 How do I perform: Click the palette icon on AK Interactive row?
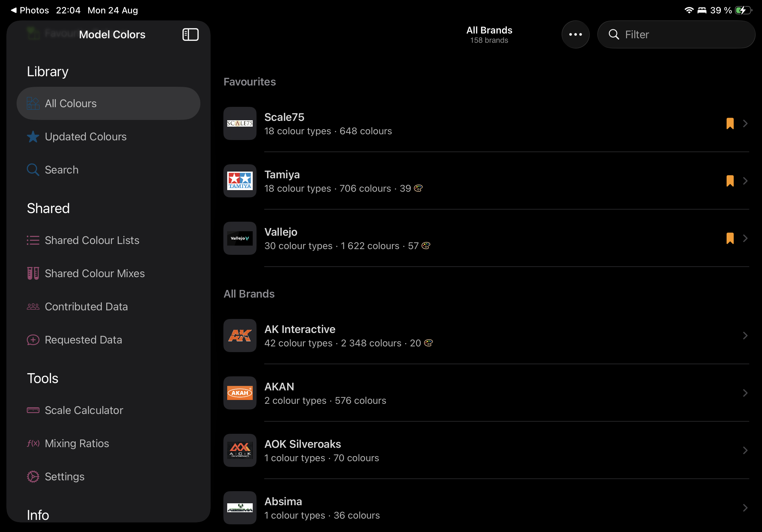[429, 343]
